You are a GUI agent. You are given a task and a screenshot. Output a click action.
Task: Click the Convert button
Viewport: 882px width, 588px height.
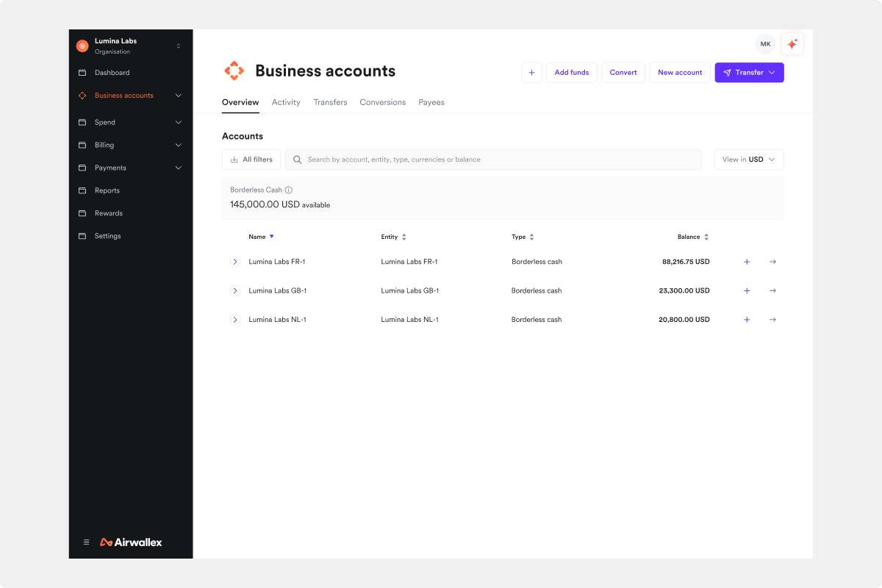coord(623,73)
